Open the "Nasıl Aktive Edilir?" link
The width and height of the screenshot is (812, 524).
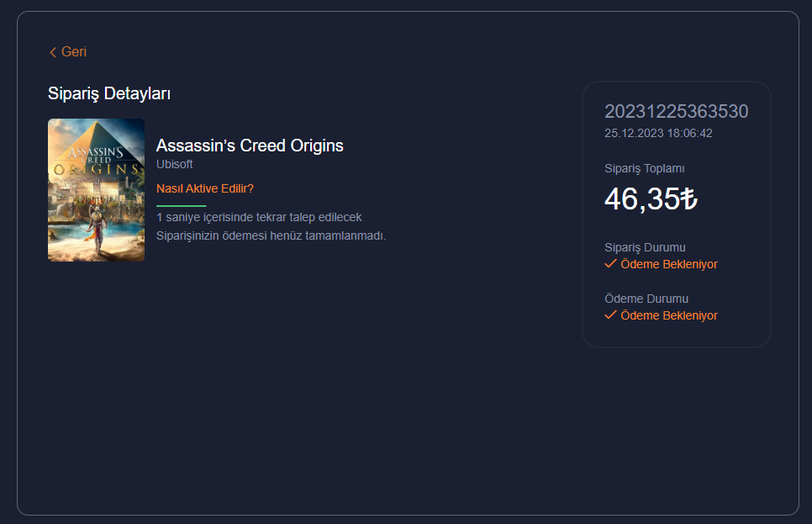point(205,188)
